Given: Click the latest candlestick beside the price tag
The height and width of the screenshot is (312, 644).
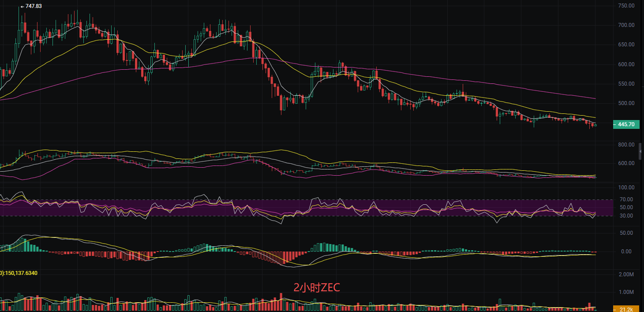Looking at the screenshot, I should click(596, 125).
